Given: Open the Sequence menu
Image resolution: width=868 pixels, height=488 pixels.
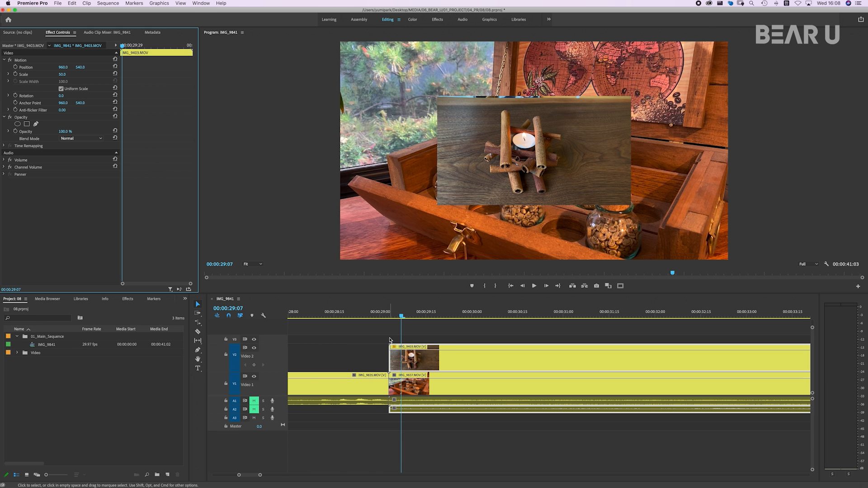Looking at the screenshot, I should (108, 3).
